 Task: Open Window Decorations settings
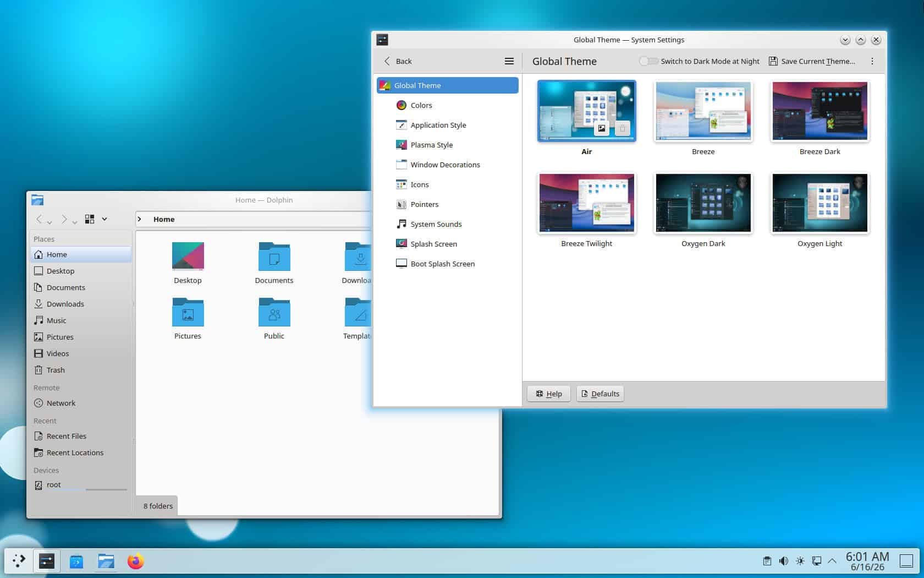coord(448,165)
